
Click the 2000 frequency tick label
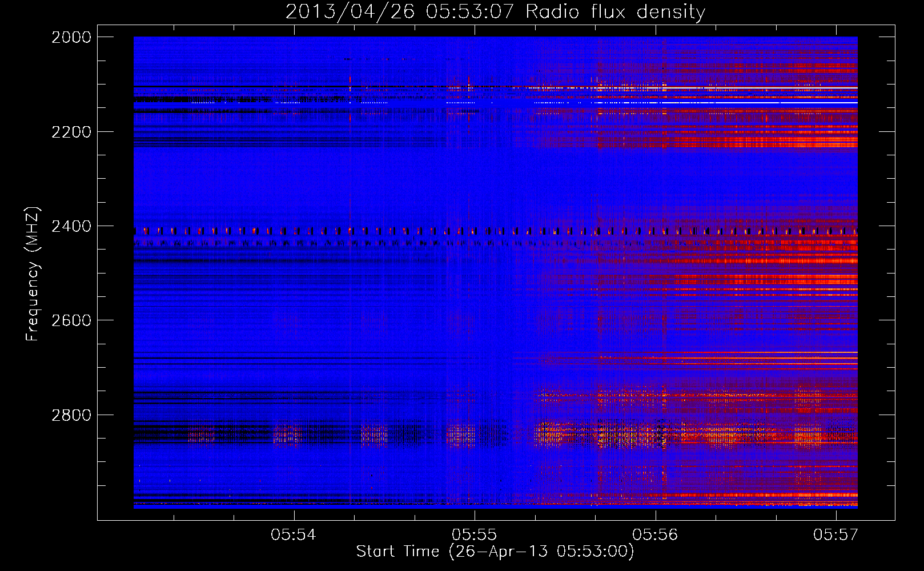[x=71, y=37]
